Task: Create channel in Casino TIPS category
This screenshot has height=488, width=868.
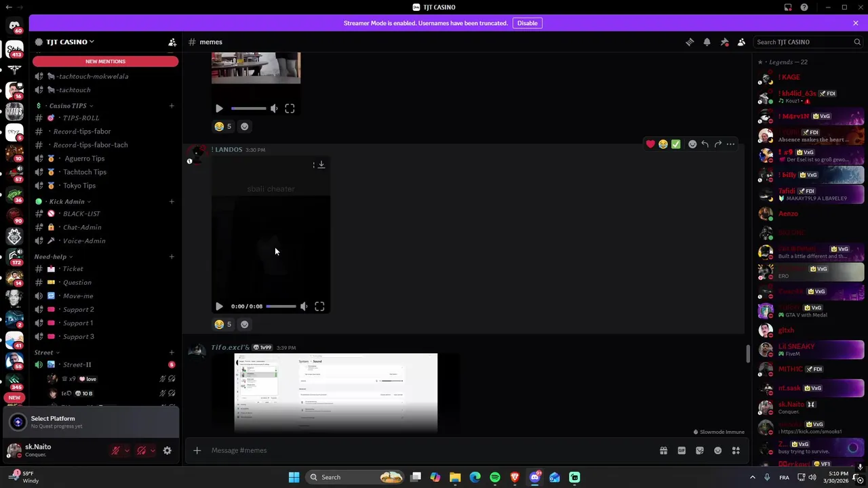Action: click(172, 106)
